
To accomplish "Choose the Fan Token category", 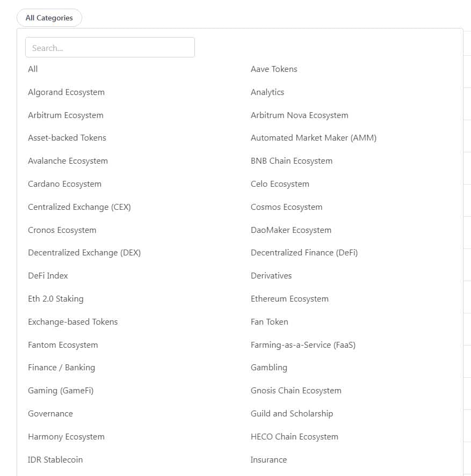I will click(x=269, y=321).
